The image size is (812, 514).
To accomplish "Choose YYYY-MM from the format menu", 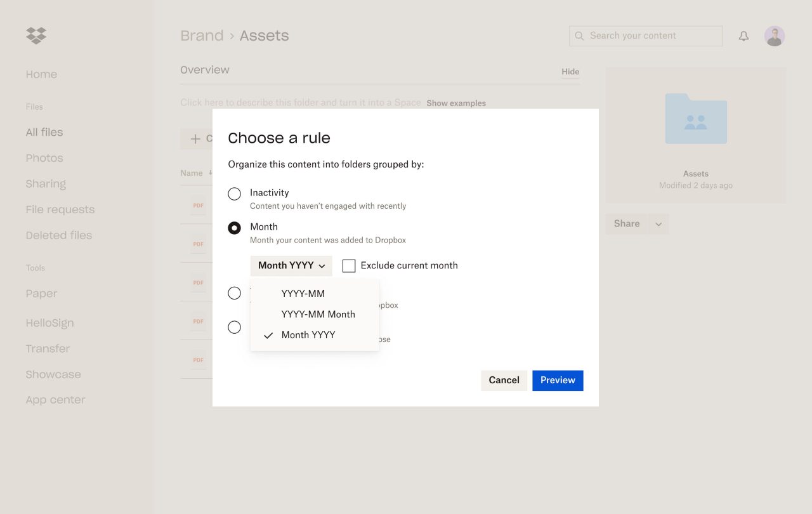I will 303,294.
